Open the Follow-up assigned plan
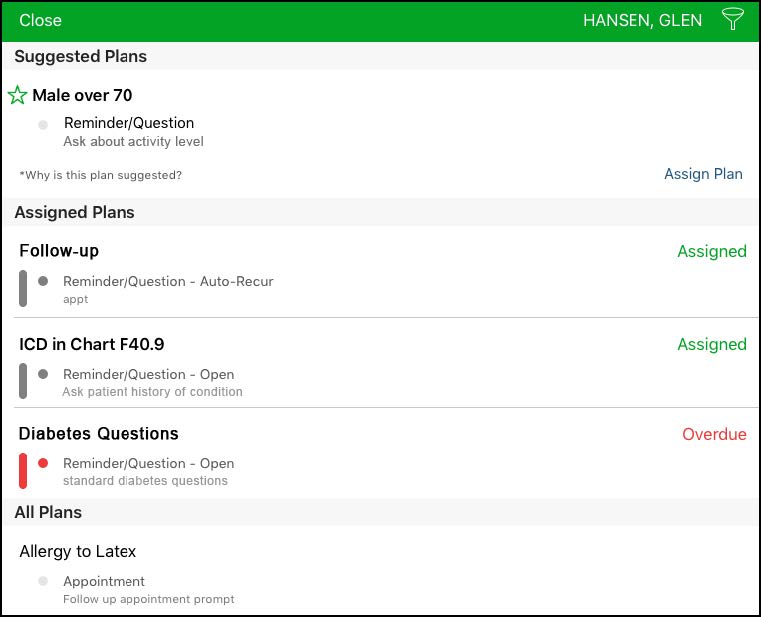Image resolution: width=761 pixels, height=617 pixels. pyautogui.click(x=59, y=251)
